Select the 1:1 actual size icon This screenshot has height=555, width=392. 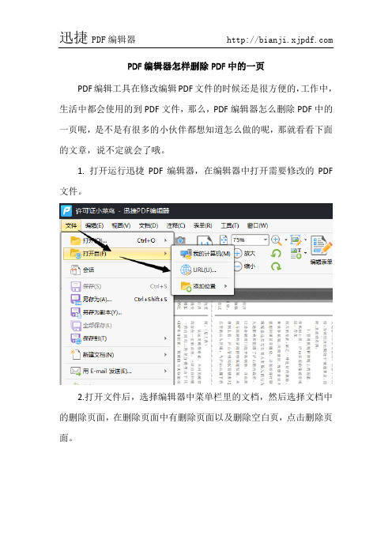[204, 240]
